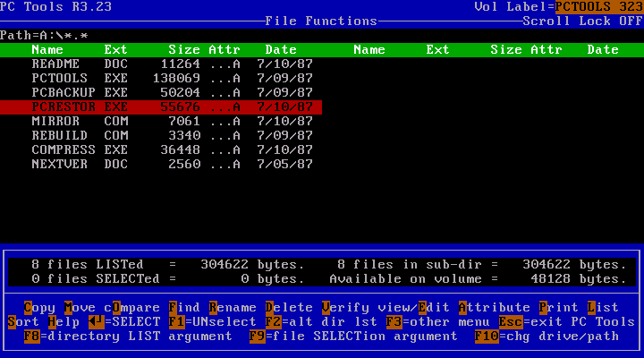Click F10=chg drive/path
Viewport: 644px width, 358px height.
547,337
